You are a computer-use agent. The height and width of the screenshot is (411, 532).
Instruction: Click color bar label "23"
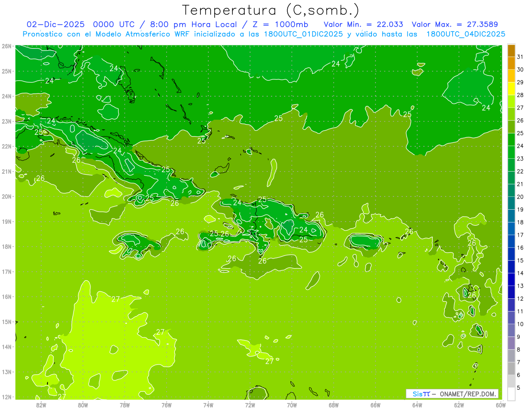pos(520,159)
